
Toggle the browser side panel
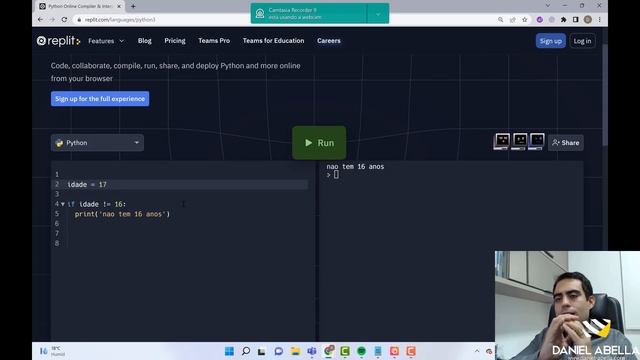tap(576, 20)
